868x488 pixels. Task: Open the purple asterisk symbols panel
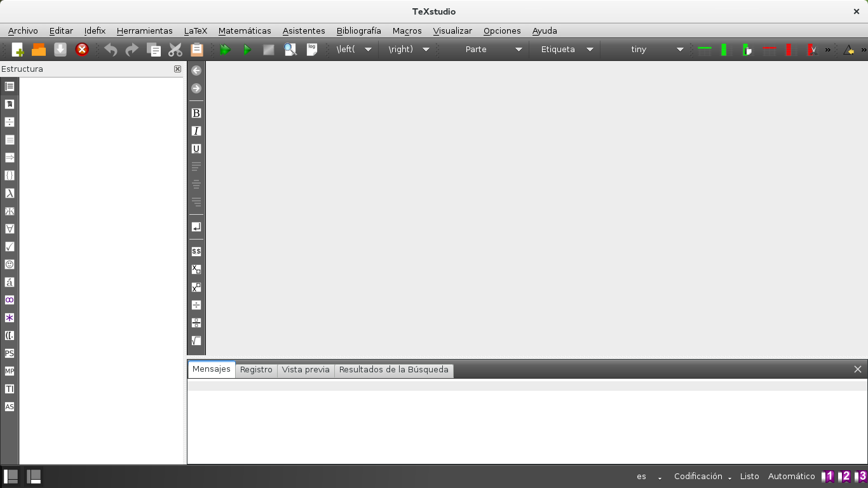(10, 318)
